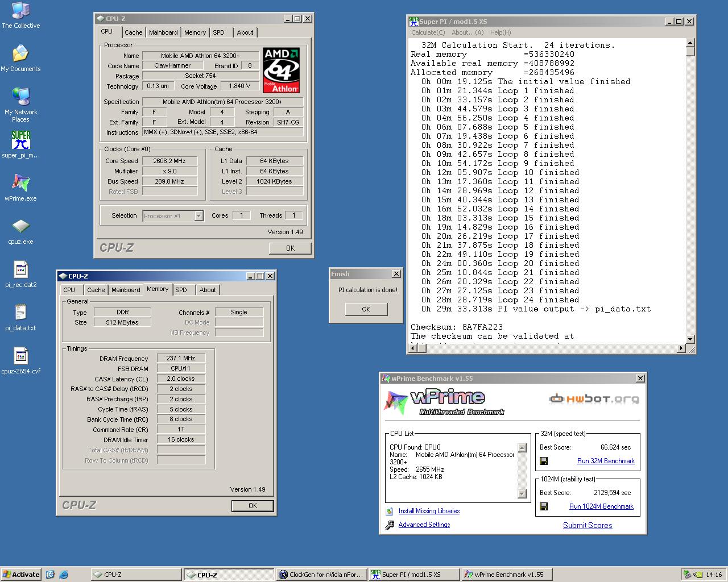
Task: Click the Bus Speed value 289.8 MHz
Action: 169,181
